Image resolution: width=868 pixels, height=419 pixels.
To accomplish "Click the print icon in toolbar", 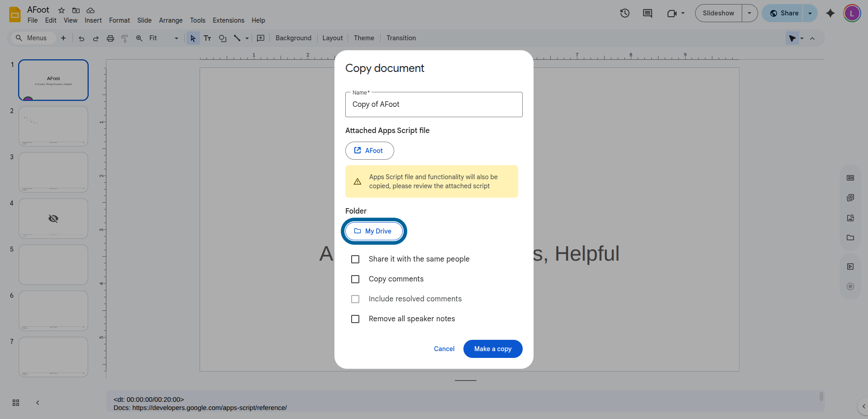I will tap(110, 38).
